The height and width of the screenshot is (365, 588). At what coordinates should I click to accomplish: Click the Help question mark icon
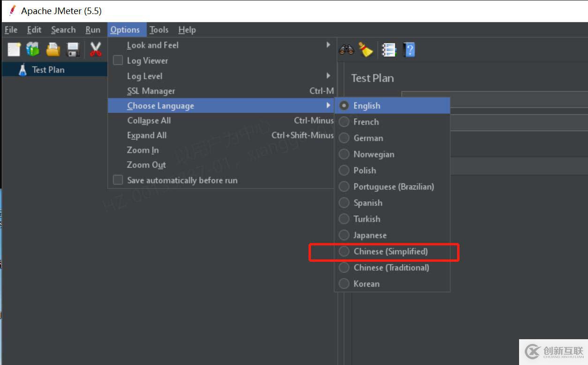pyautogui.click(x=409, y=49)
